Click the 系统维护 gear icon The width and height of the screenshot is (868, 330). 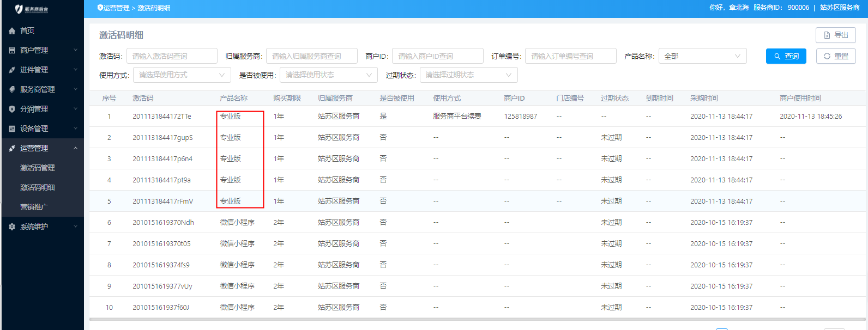(x=12, y=227)
